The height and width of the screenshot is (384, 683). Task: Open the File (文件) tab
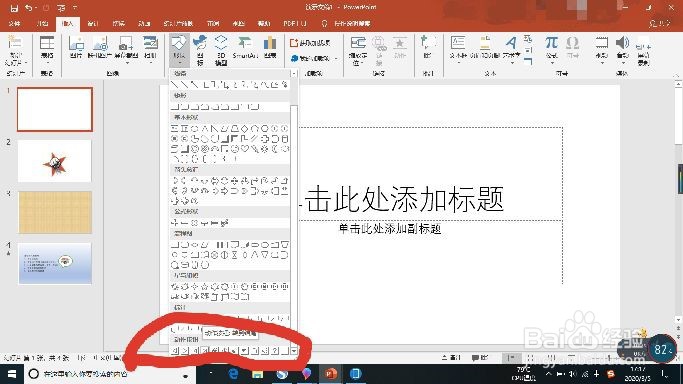[x=15, y=24]
